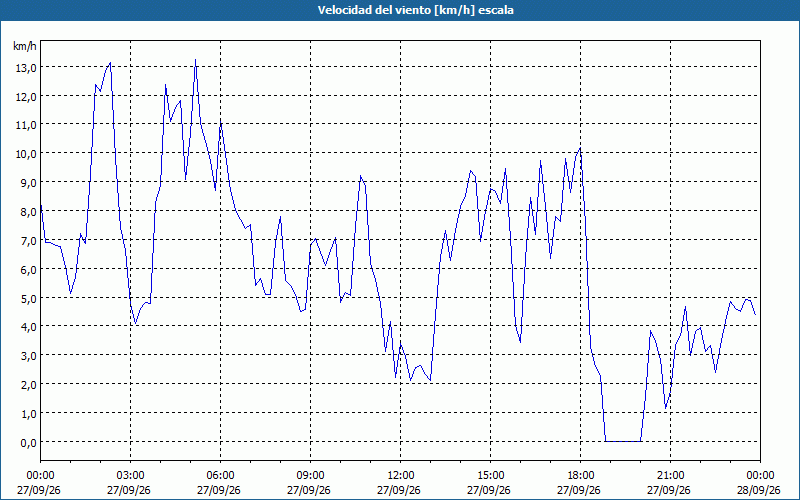Click the '21:00' time axis label
800x500 pixels.
click(670, 476)
